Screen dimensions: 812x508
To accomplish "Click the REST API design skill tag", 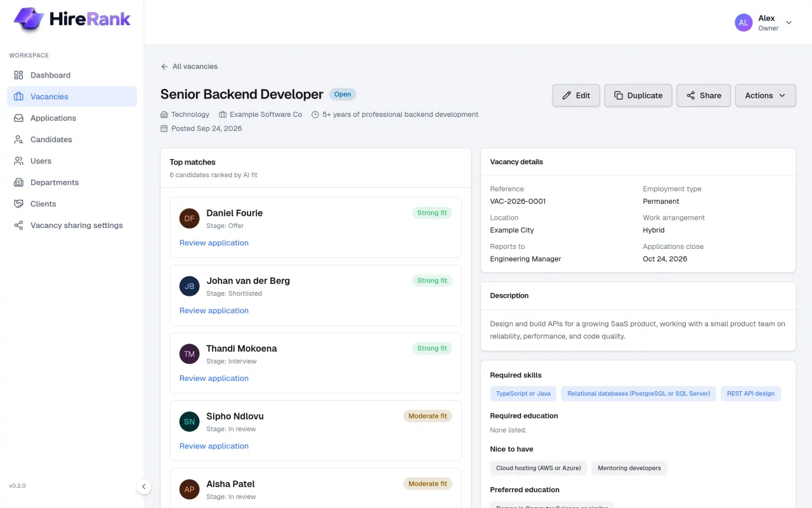I will (750, 394).
